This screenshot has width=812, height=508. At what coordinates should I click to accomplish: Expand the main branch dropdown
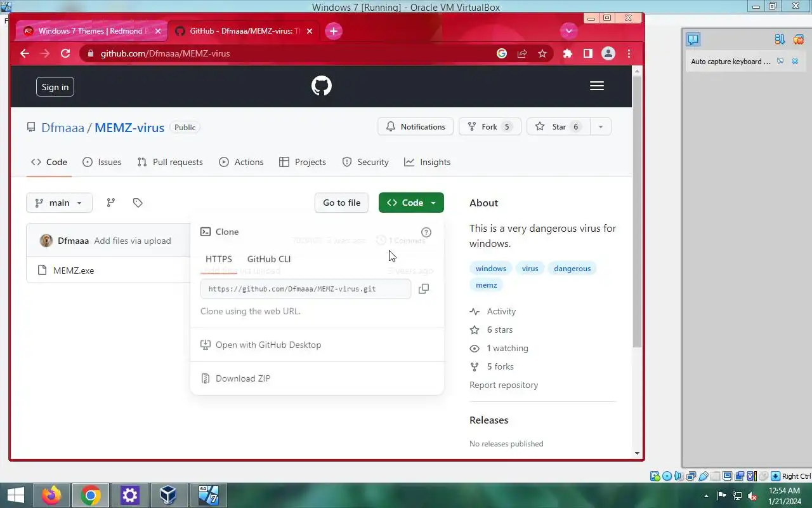pyautogui.click(x=59, y=203)
